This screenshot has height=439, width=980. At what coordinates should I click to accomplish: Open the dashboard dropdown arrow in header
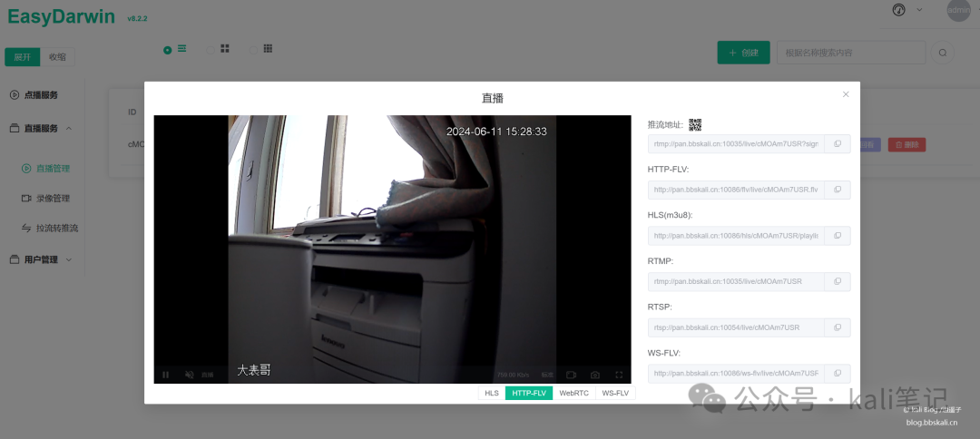pos(919,10)
